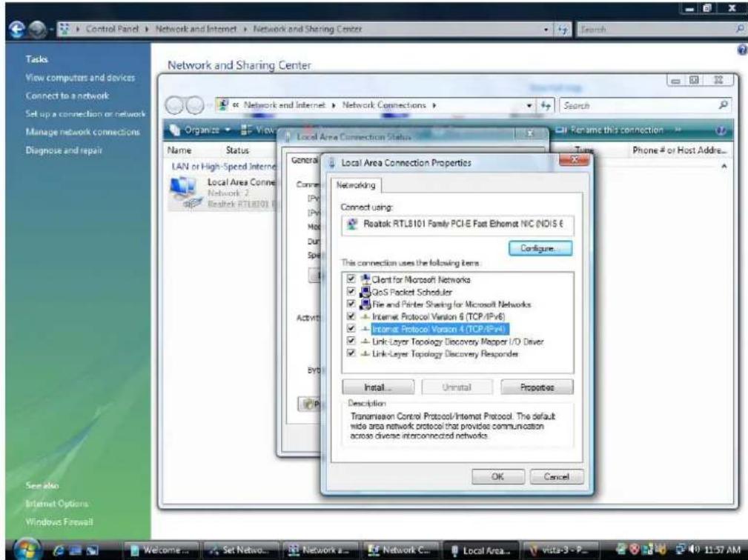
Task: Click the Install button
Action: [378, 387]
